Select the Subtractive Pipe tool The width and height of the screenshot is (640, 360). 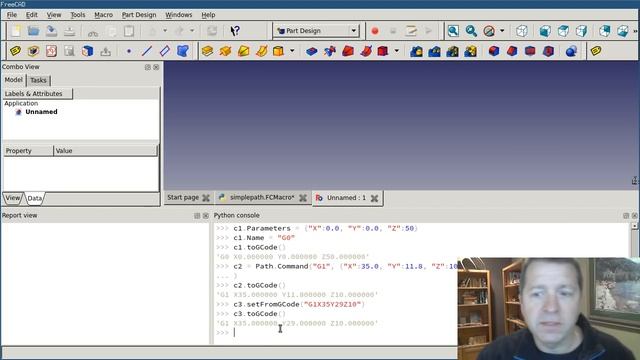click(365, 51)
